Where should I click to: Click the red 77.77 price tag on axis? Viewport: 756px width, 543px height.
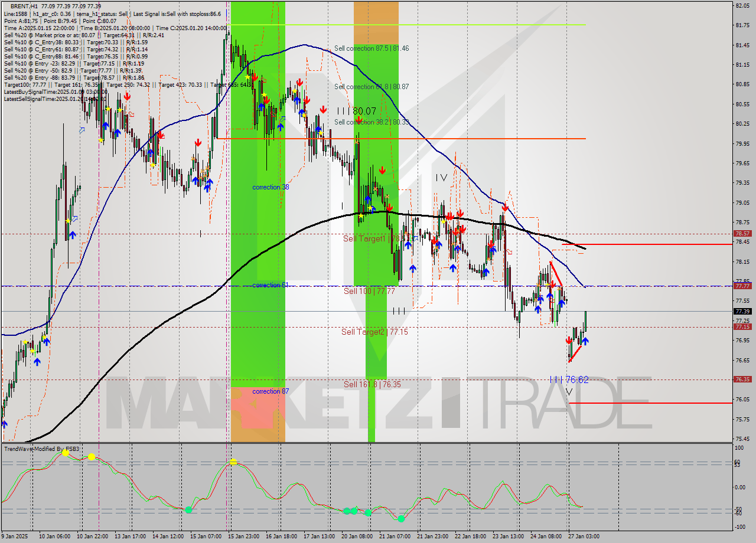pos(742,286)
